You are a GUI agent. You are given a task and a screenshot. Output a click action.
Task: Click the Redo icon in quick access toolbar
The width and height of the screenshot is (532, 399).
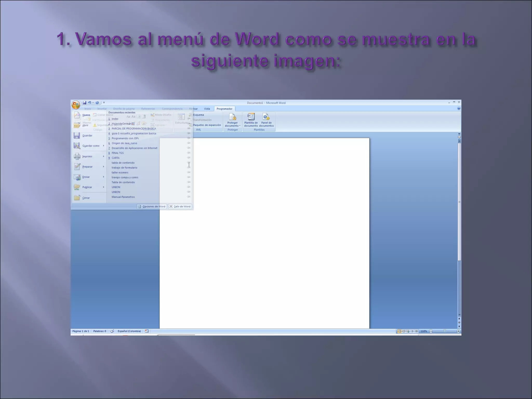(97, 103)
